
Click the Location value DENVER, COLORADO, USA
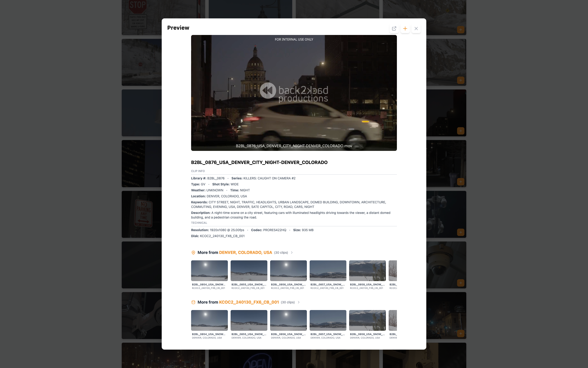227,196
